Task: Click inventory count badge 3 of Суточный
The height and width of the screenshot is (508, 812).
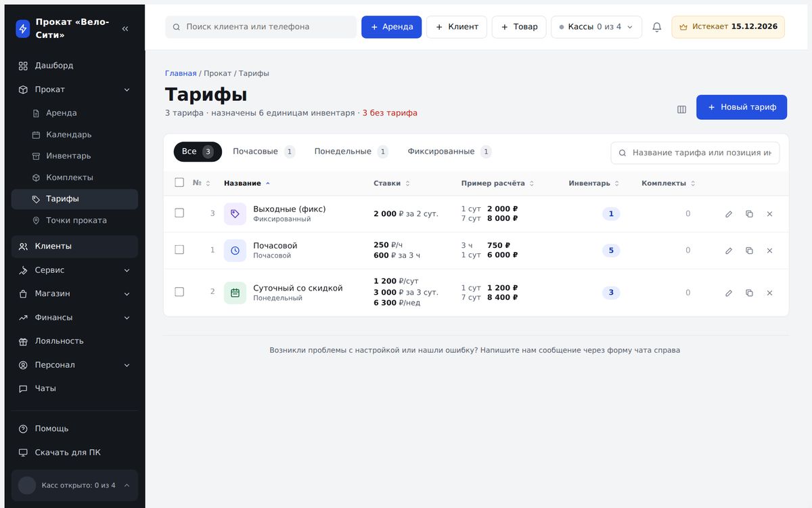Action: point(611,293)
